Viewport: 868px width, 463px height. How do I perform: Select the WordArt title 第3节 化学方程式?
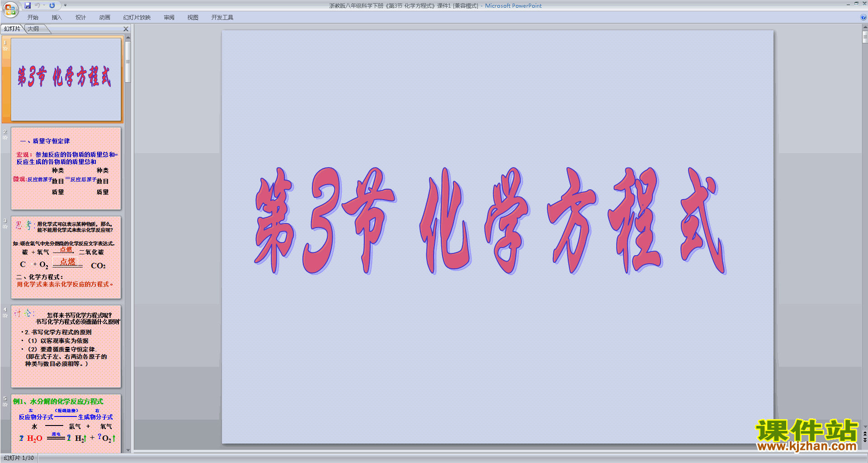pos(491,221)
